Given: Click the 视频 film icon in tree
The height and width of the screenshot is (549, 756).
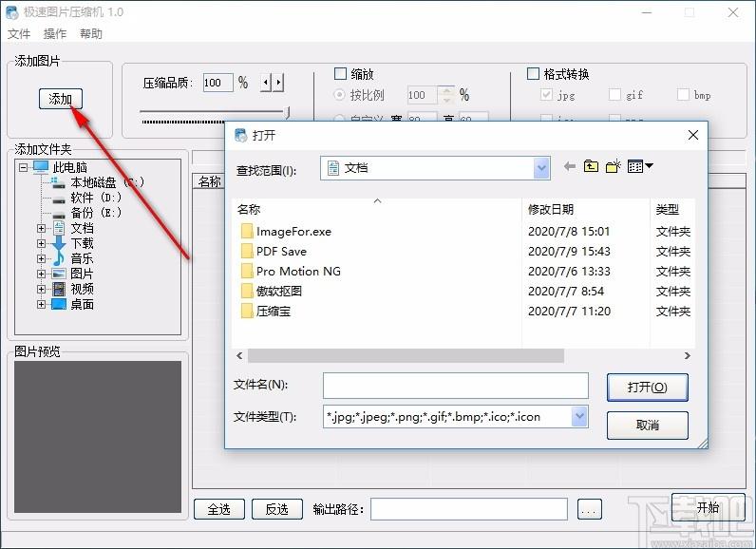Looking at the screenshot, I should tap(59, 289).
